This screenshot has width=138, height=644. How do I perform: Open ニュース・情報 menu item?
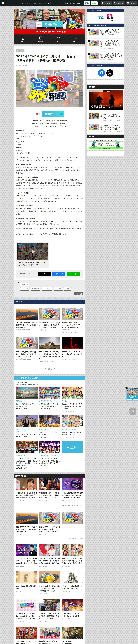click(23, 3)
